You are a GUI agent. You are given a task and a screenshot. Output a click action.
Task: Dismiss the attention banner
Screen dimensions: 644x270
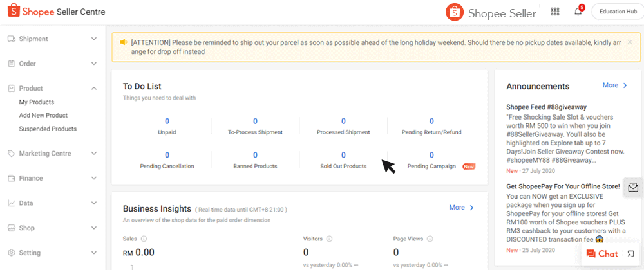pos(630,42)
